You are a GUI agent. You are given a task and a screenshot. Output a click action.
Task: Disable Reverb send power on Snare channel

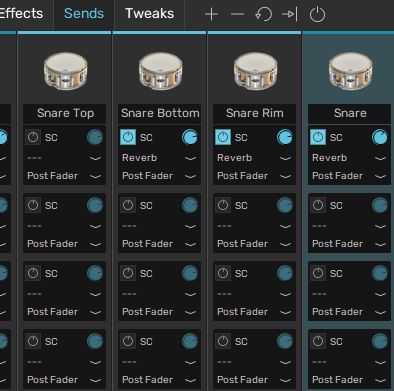tap(318, 137)
